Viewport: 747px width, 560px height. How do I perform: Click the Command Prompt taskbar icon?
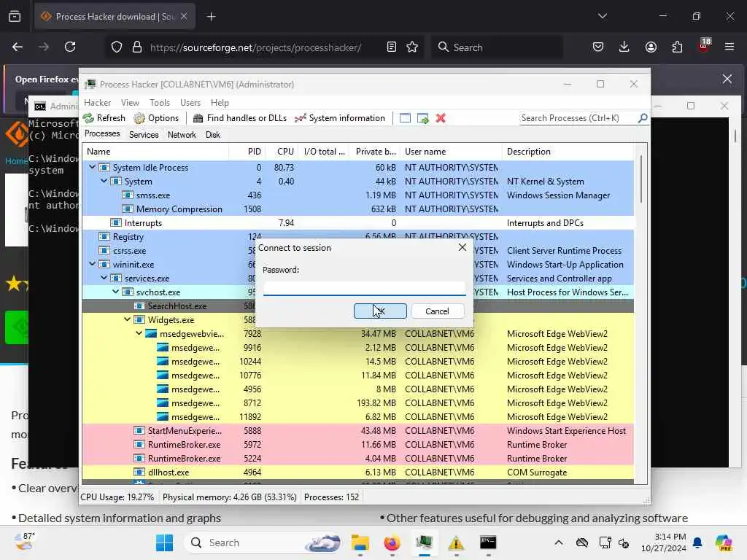tap(488, 542)
